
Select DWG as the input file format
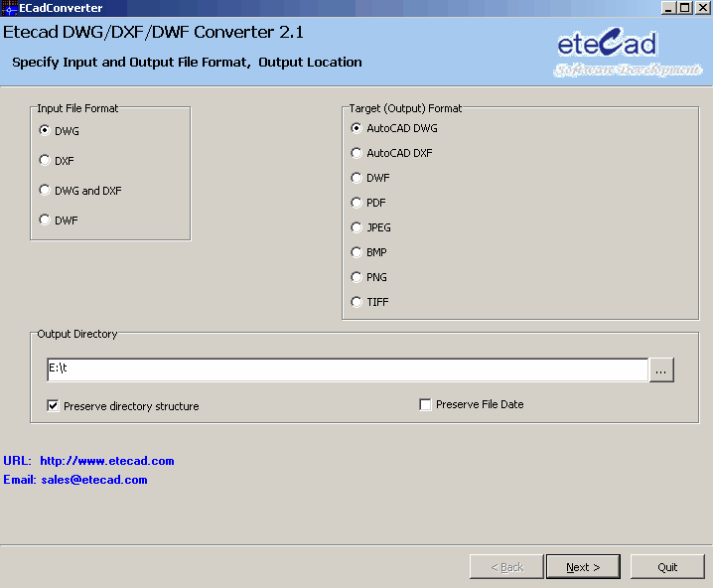pos(44,130)
